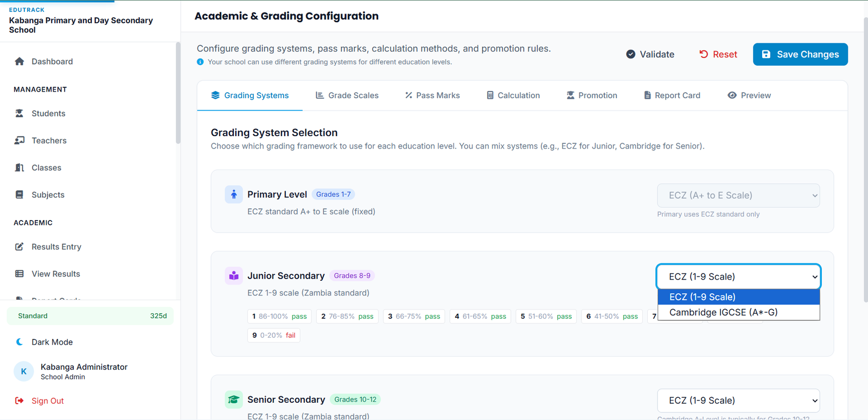Click the Dark Mode moon icon
The image size is (868, 420).
point(20,342)
